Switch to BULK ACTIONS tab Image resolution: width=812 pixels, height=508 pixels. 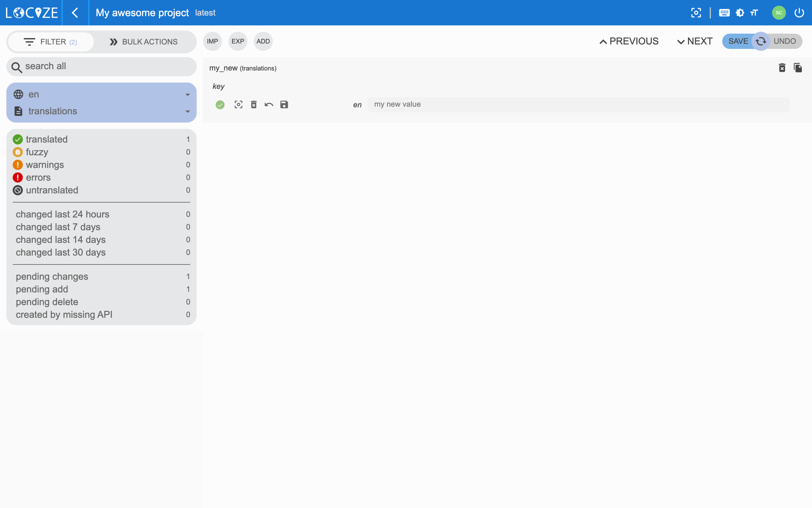coord(143,42)
